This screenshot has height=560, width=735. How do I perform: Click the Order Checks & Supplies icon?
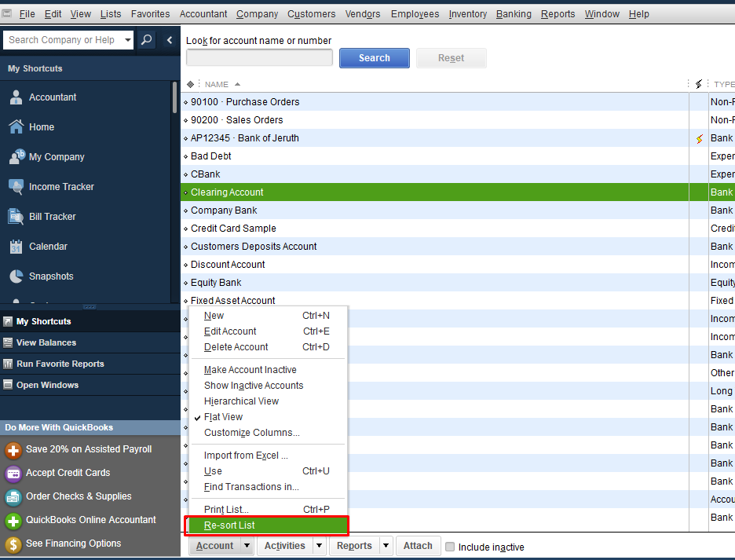coord(13,496)
